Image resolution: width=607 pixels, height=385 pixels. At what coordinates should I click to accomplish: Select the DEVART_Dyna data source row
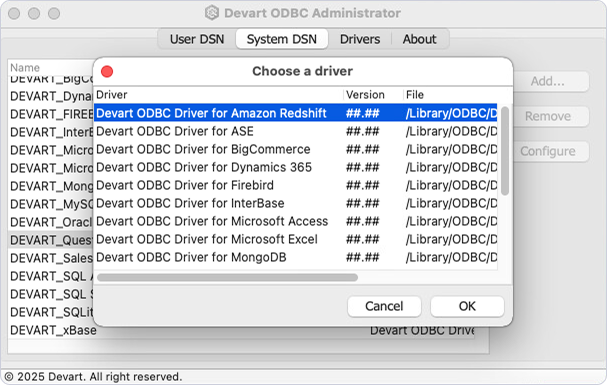[51, 96]
